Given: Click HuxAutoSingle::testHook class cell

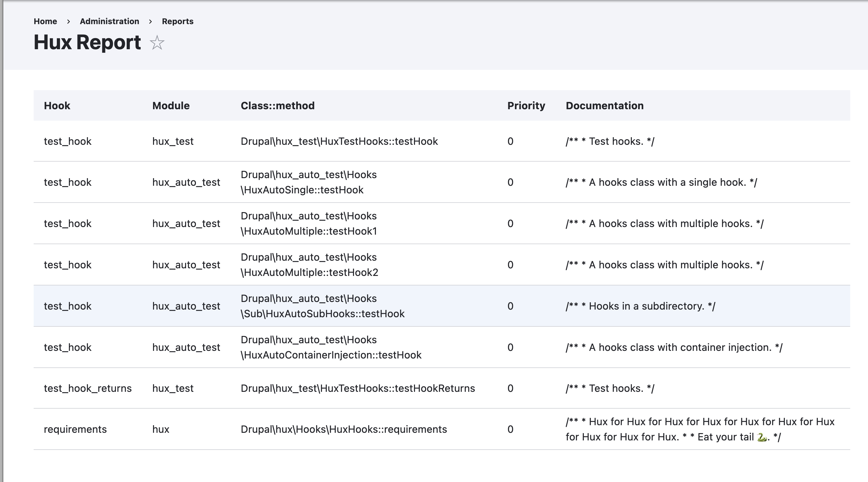Looking at the screenshot, I should pyautogui.click(x=308, y=182).
